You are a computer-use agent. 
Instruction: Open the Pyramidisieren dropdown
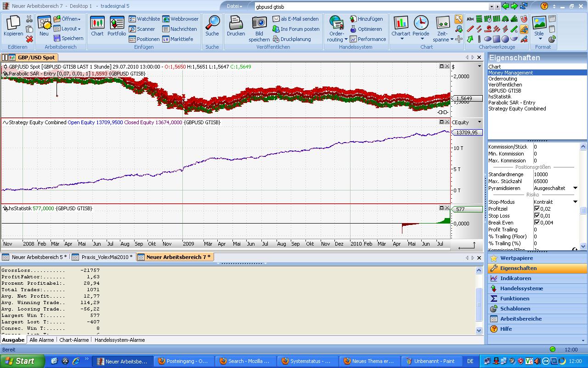tap(575, 188)
